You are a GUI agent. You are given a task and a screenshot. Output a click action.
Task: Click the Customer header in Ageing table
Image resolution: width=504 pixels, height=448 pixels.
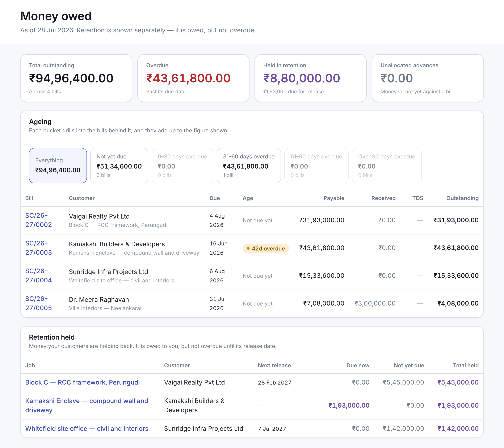pos(82,198)
